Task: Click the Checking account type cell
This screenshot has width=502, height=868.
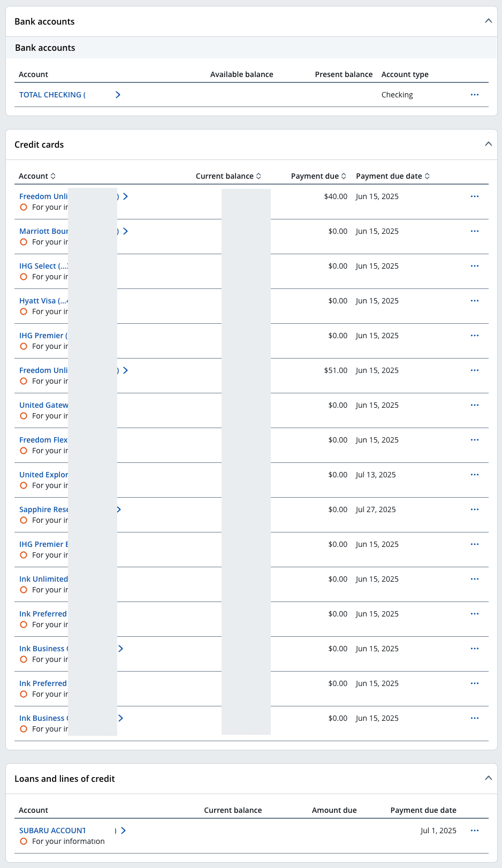Action: [397, 95]
